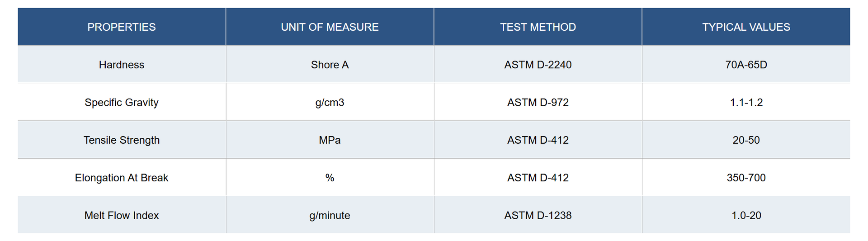Image resolution: width=868 pixels, height=241 pixels.
Task: Click the ASTM D-2240 test method cell
Action: coord(538,64)
